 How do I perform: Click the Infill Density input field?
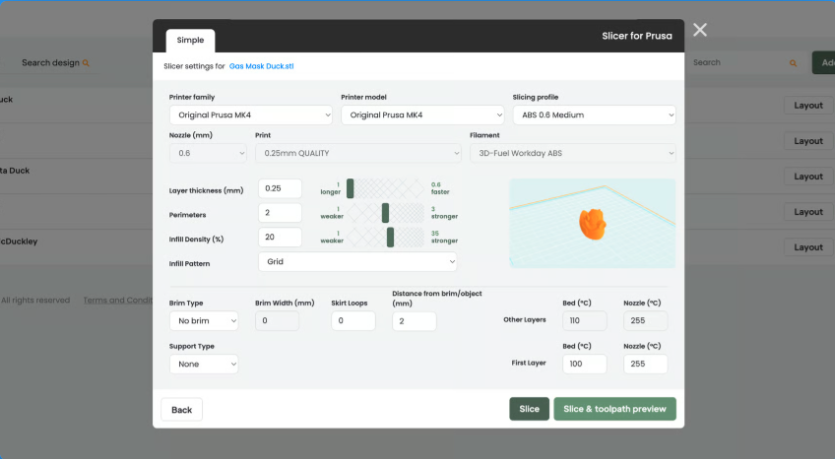tap(280, 237)
